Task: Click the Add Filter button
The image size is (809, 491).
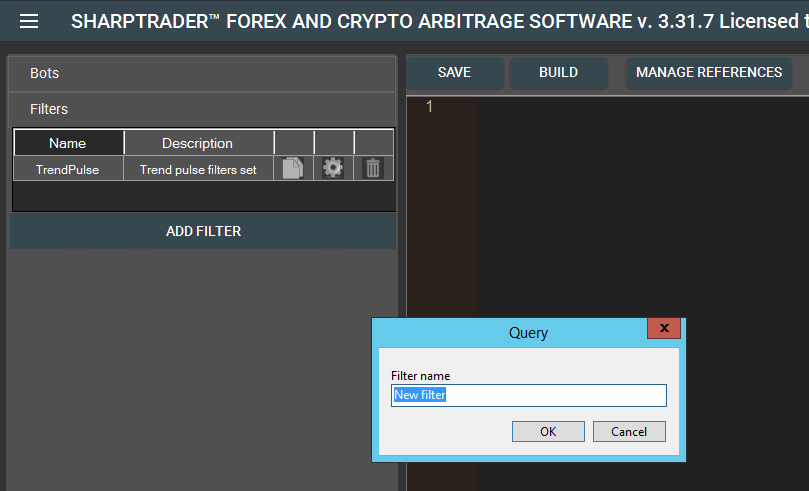Action: coord(203,231)
